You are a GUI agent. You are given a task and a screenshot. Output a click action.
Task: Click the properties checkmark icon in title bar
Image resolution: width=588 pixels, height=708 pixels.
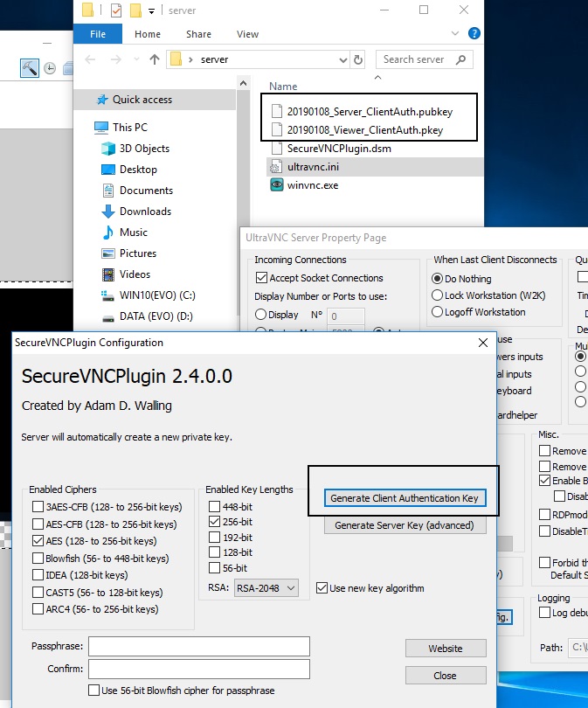click(x=116, y=10)
